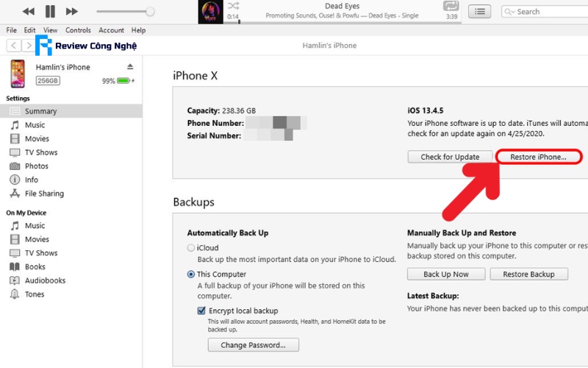Image resolution: width=588 pixels, height=368 pixels.
Task: Click the Dead Eyes album artwork
Action: 211,12
